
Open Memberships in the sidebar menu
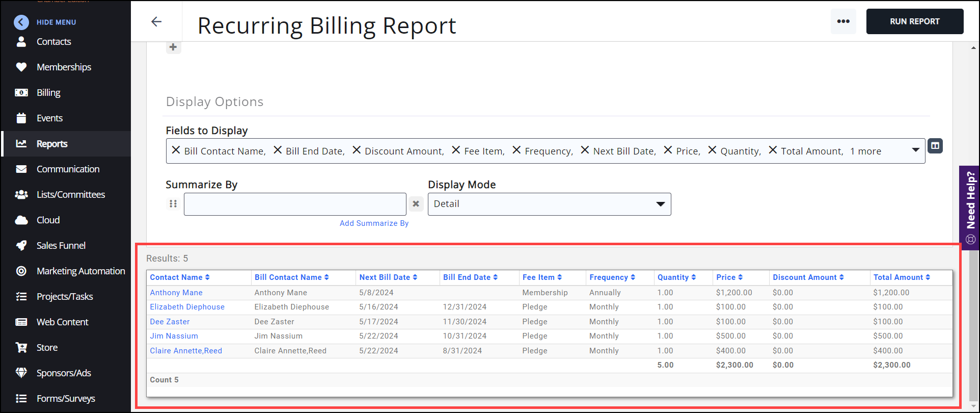(64, 67)
